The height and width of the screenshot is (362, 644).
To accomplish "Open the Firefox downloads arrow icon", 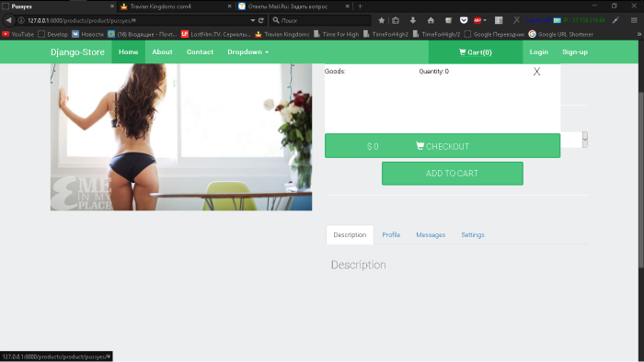I will (x=413, y=20).
